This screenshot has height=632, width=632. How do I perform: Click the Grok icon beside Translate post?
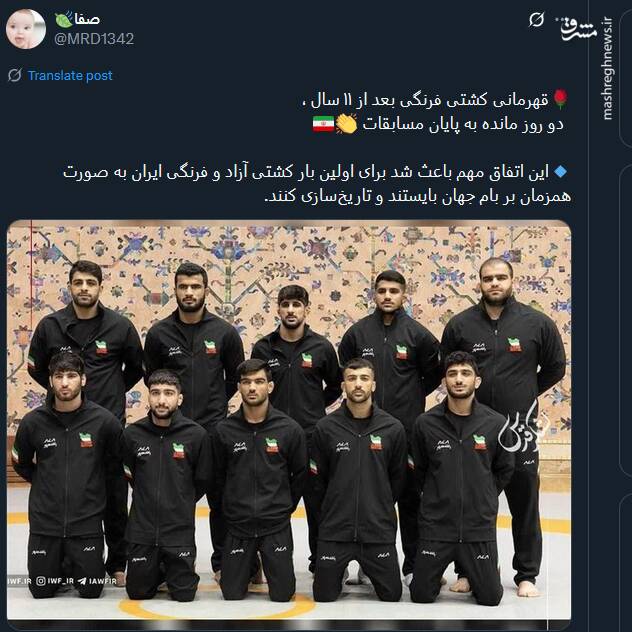pyautogui.click(x=15, y=75)
